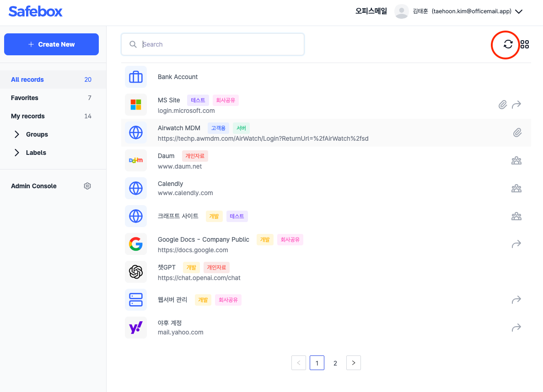Viewport: 543px width, 392px height.
Task: Click share arrow on 야후 계정 row
Action: point(516,328)
